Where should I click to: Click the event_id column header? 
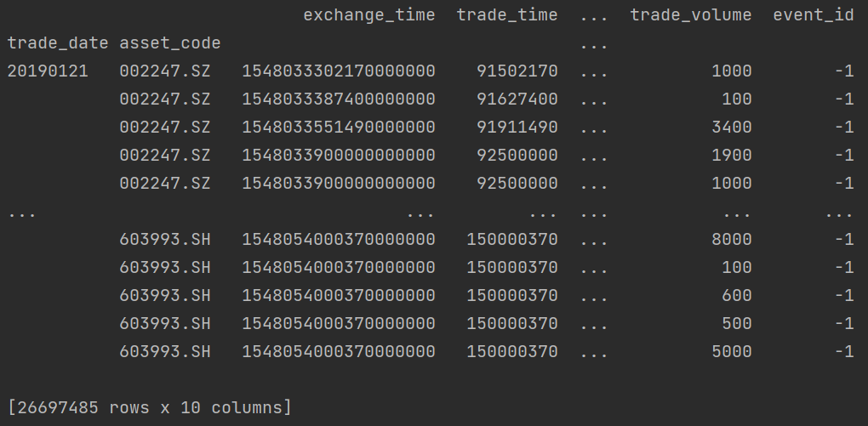point(813,15)
